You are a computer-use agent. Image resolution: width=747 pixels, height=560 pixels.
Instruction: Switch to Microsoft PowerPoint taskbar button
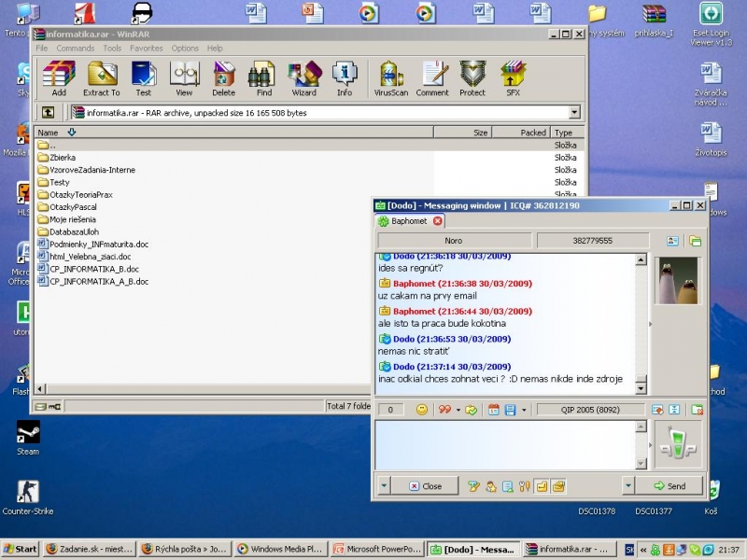377,549
